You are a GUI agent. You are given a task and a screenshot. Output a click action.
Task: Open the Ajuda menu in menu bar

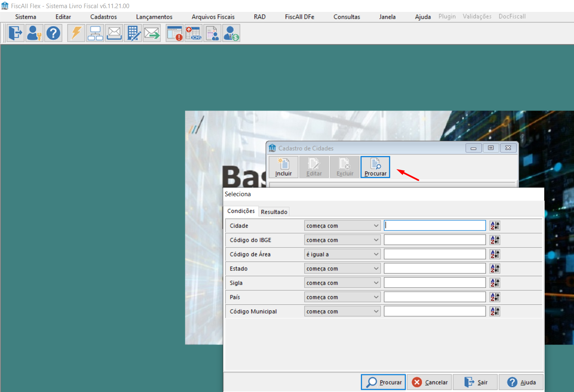[423, 17]
